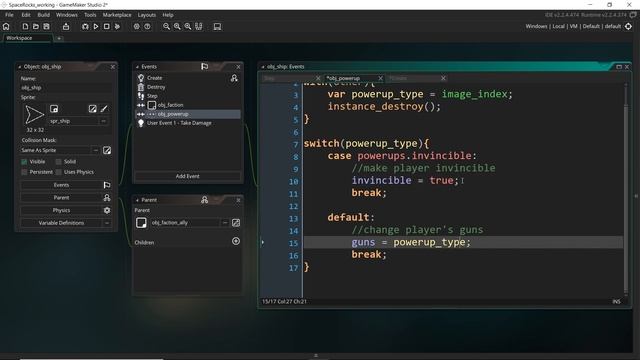Open target manager crosshair icon
Screen dimensions: 640x360
(629, 26)
